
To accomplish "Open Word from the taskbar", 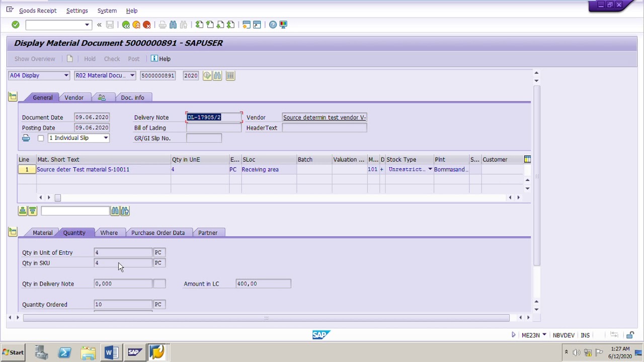I will point(111,352).
